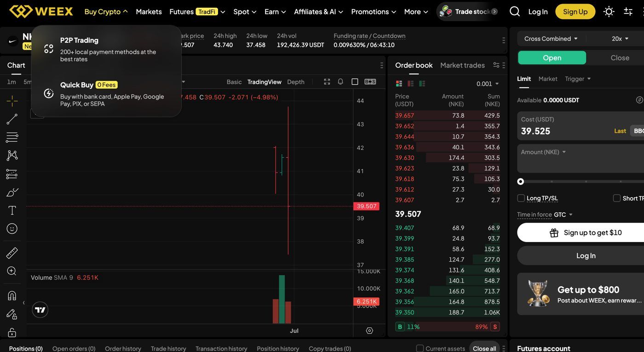Enable the Long TP/SL checkbox
644x352 pixels.
pyautogui.click(x=521, y=198)
